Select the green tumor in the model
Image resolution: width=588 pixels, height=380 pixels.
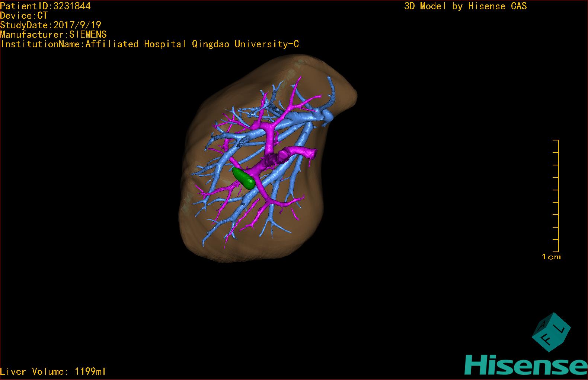click(x=244, y=178)
